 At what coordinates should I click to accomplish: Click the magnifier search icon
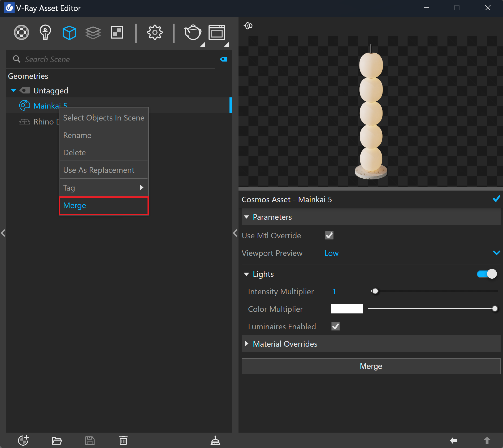click(x=17, y=59)
